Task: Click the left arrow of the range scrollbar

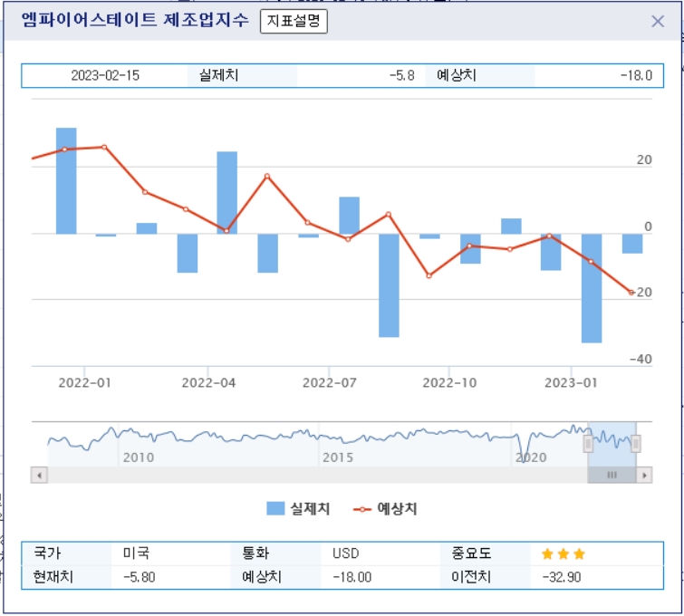Action: click(39, 475)
